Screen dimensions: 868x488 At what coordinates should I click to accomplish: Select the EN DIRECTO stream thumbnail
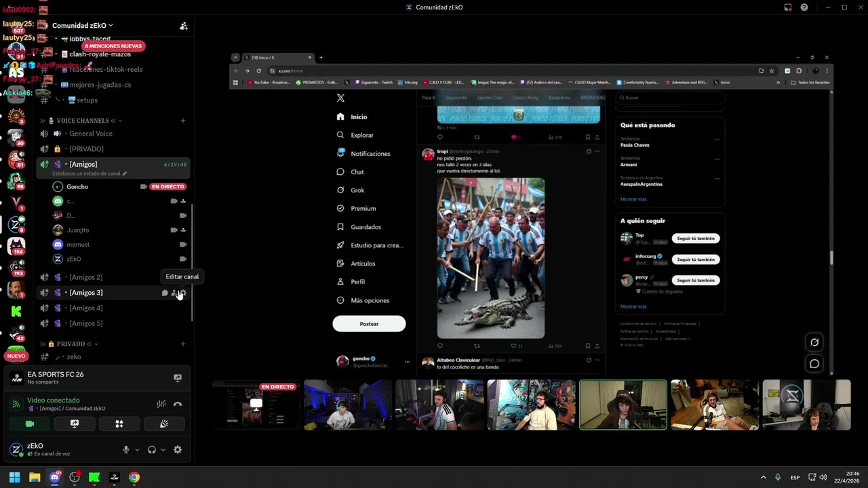(x=256, y=405)
